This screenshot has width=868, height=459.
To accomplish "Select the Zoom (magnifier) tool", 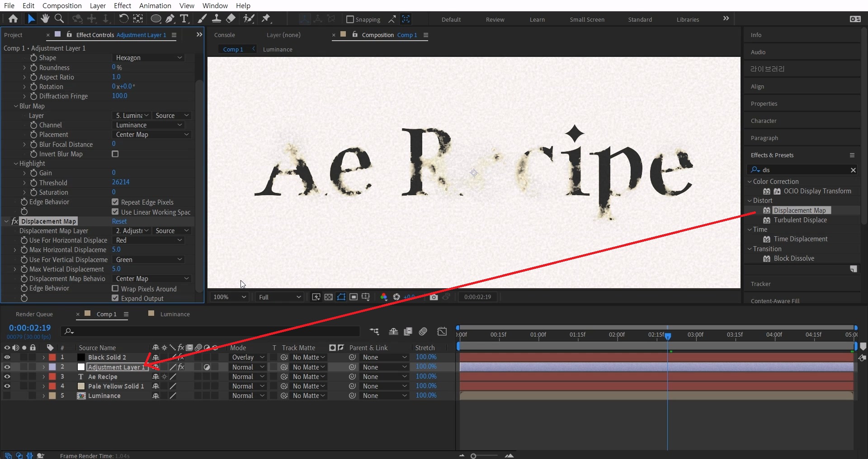I will click(59, 19).
